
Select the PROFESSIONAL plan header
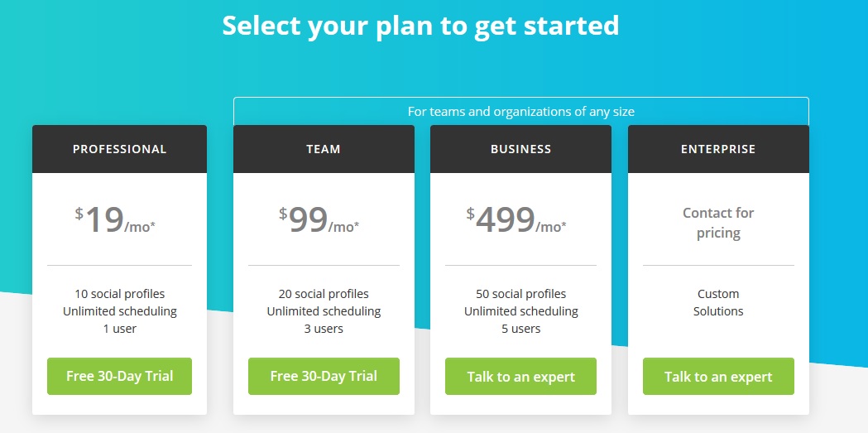click(120, 149)
